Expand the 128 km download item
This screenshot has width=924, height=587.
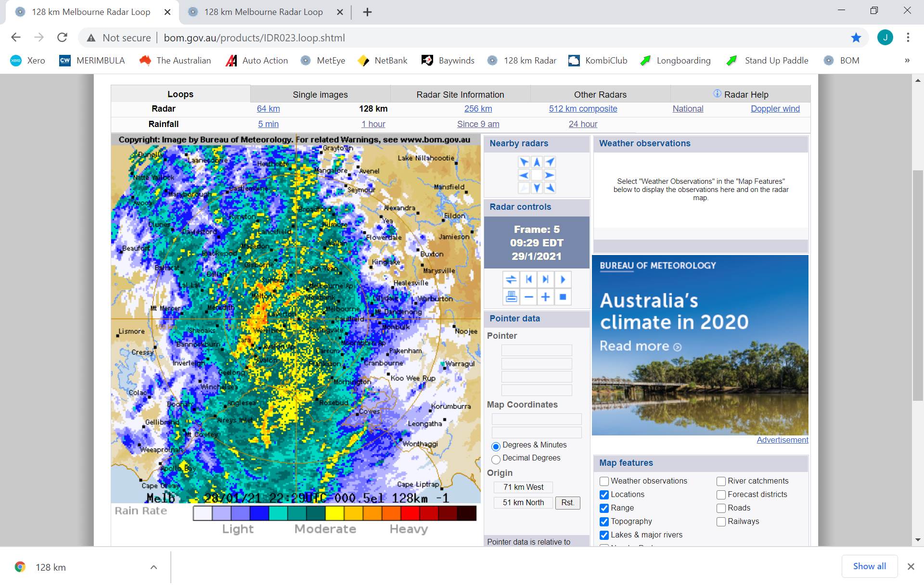(x=154, y=567)
